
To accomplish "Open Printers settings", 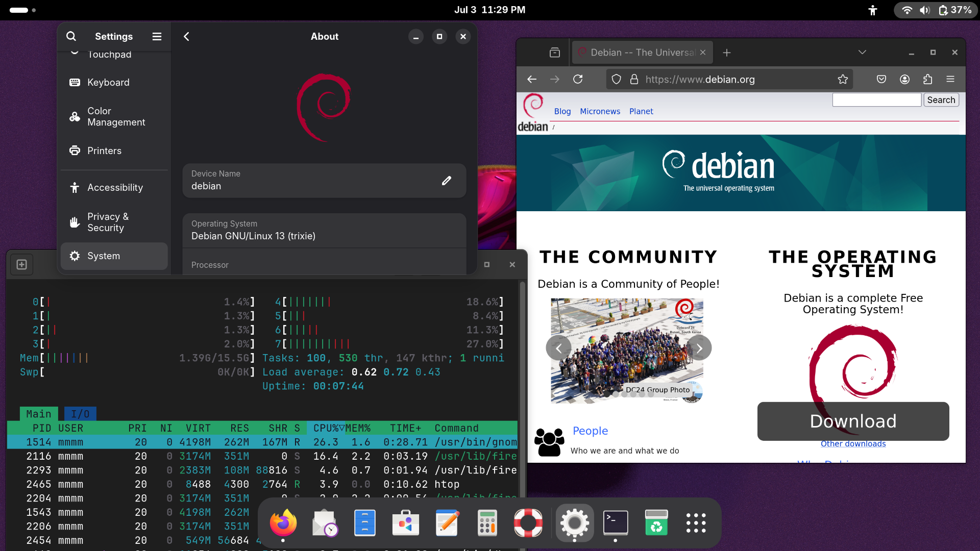I will tap(114, 151).
